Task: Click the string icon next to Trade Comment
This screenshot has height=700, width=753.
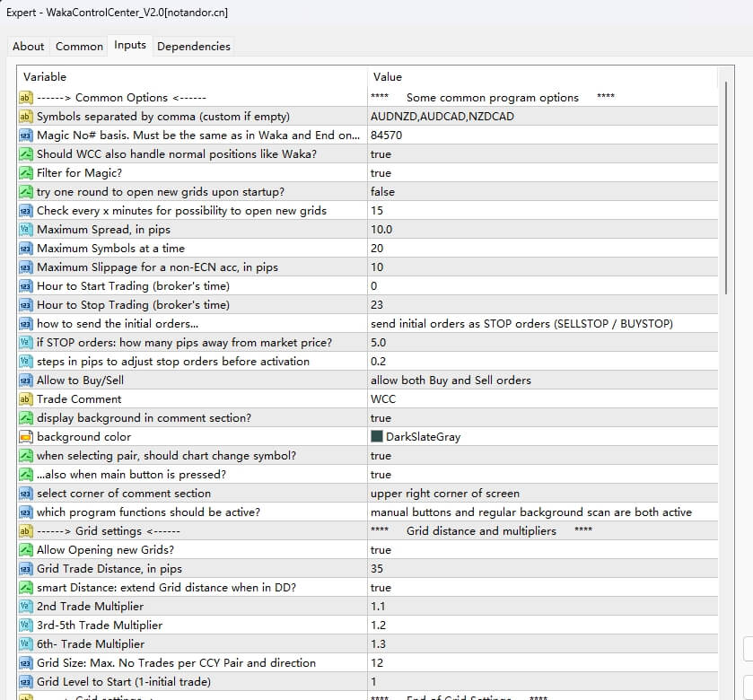Action: (26, 399)
